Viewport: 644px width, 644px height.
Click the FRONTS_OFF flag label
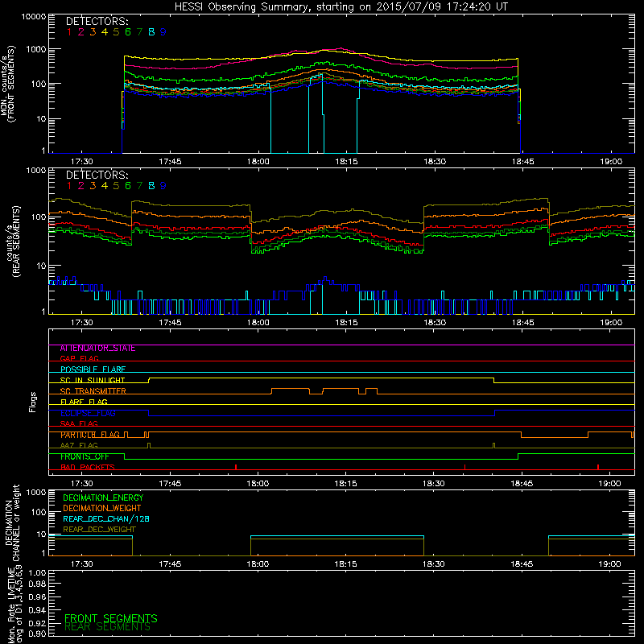(x=85, y=456)
